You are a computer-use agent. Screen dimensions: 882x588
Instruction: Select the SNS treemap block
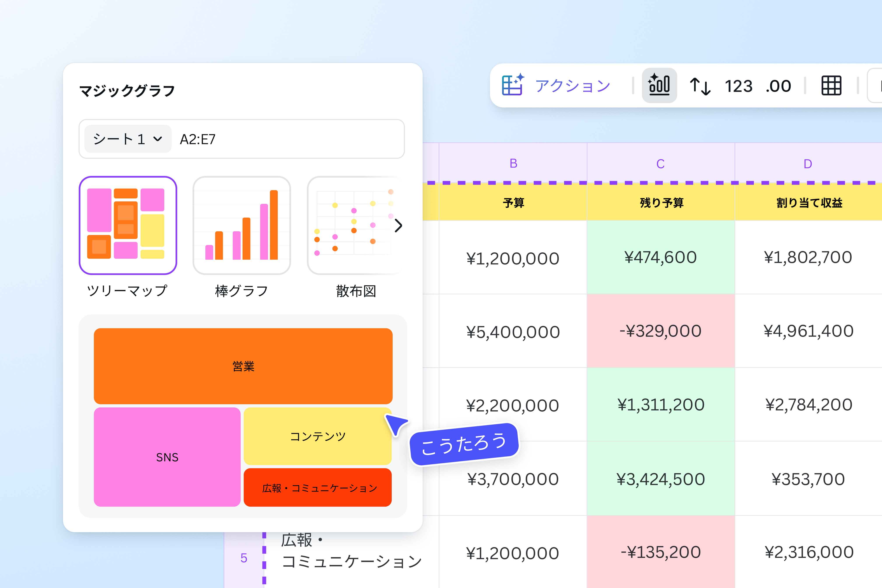click(x=167, y=457)
